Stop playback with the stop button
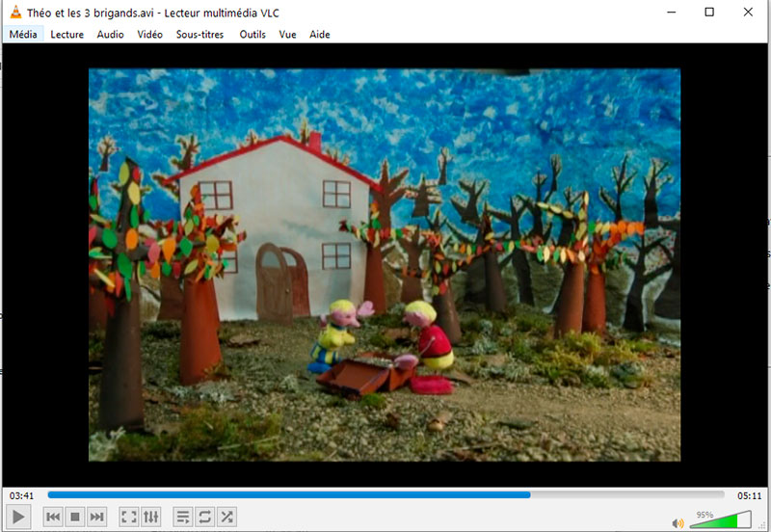The height and width of the screenshot is (532, 771). 75,517
